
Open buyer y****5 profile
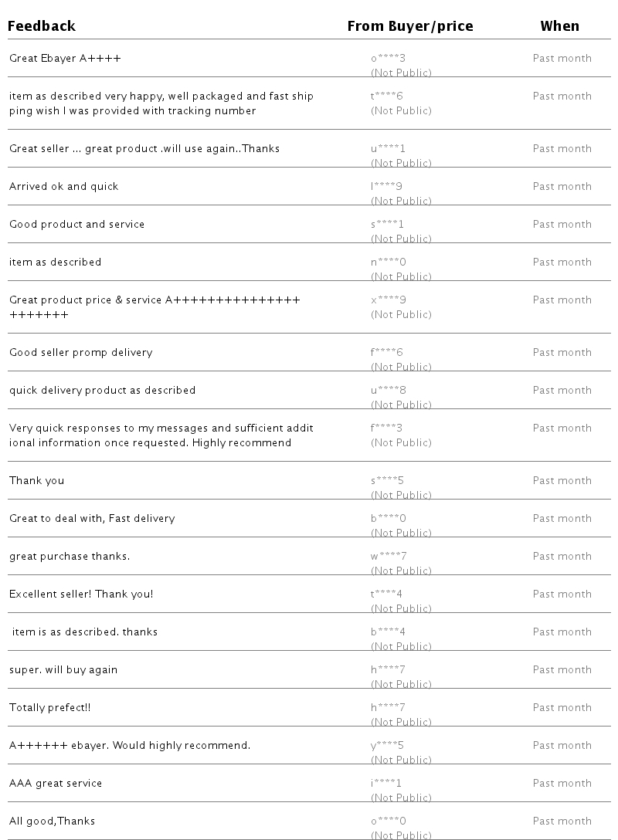click(388, 746)
